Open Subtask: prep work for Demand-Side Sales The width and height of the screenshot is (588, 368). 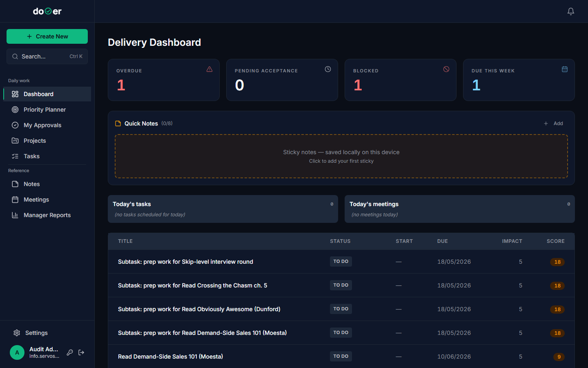202,333
